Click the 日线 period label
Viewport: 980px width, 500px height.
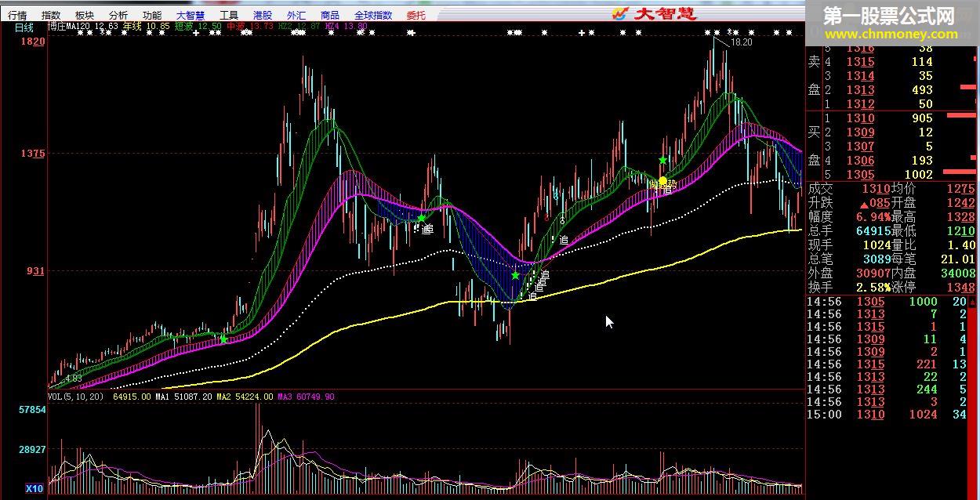click(x=24, y=27)
